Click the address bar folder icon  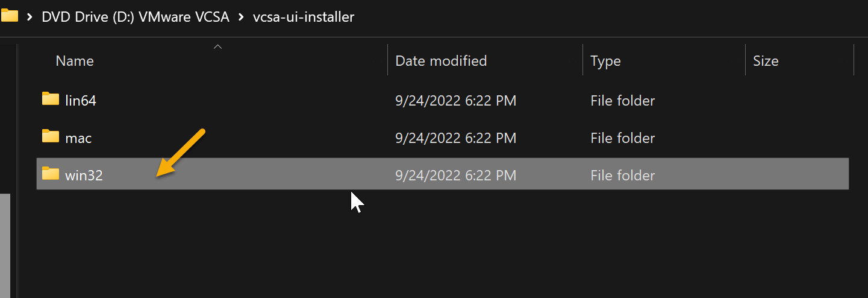[10, 16]
